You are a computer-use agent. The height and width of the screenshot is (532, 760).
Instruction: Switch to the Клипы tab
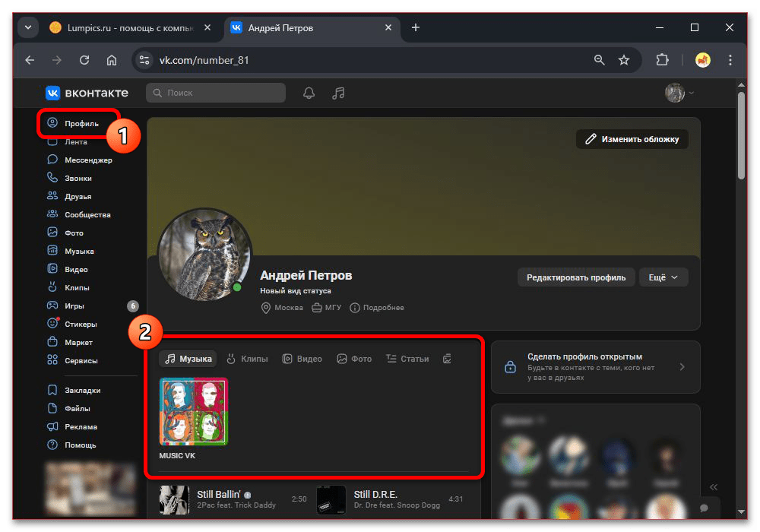[247, 359]
